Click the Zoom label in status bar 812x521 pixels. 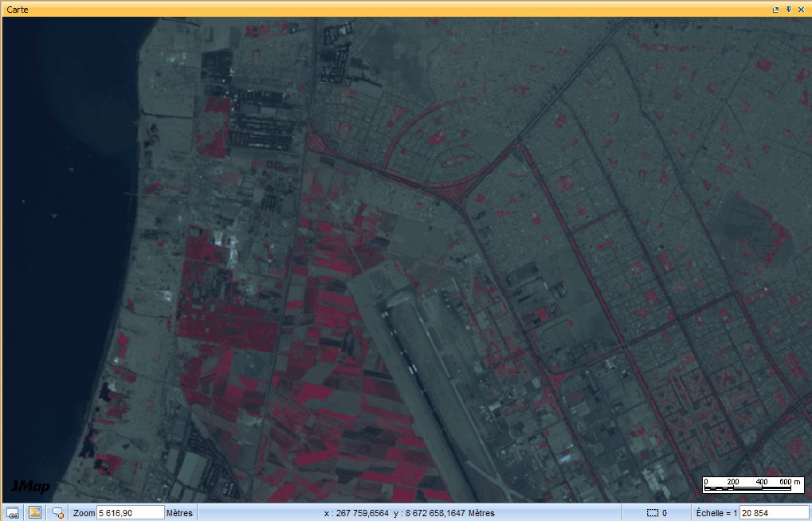coord(84,513)
